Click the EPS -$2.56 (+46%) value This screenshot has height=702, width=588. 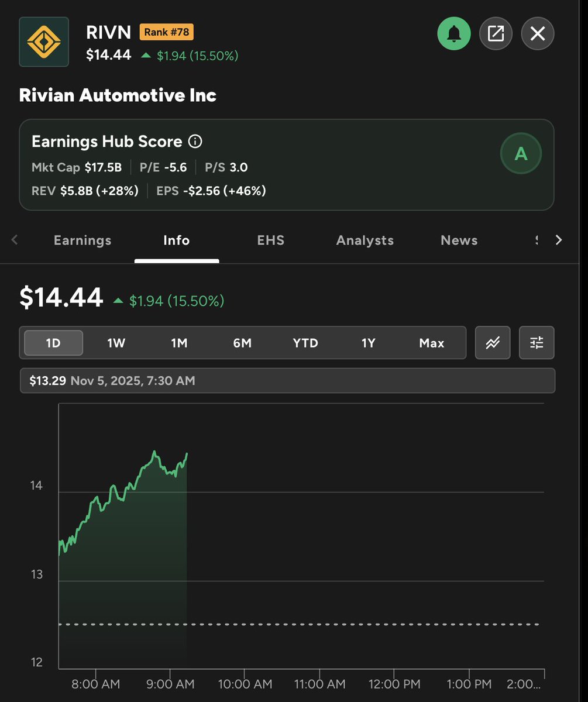pos(211,191)
